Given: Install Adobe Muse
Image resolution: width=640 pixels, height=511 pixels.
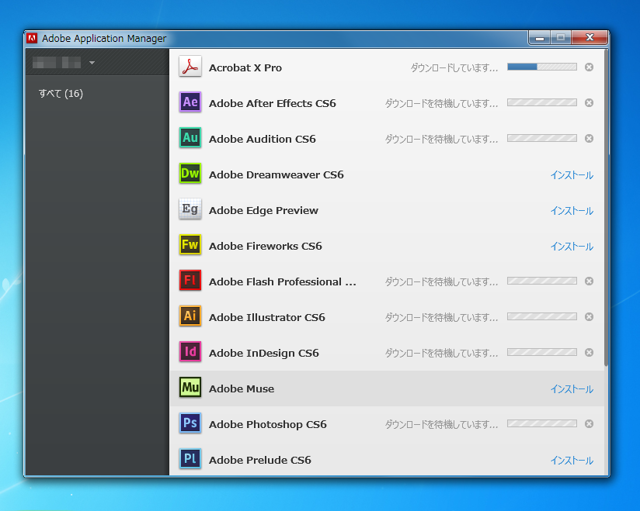Looking at the screenshot, I should click(571, 389).
